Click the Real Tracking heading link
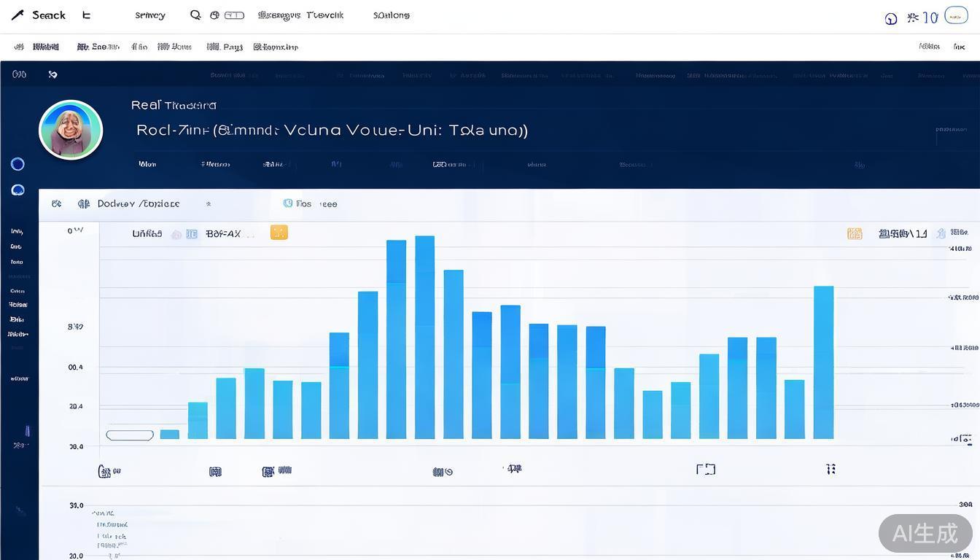 click(x=174, y=105)
